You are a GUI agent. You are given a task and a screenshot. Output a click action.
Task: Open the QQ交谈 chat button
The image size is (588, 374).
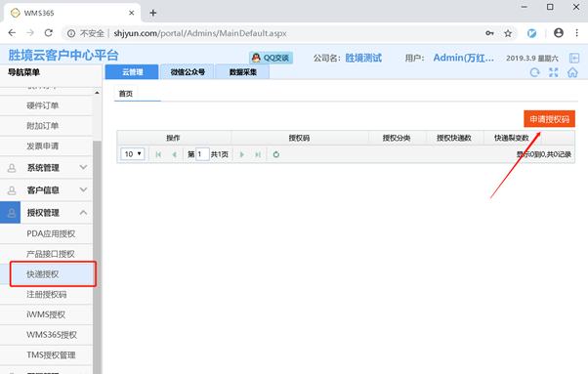click(x=272, y=58)
